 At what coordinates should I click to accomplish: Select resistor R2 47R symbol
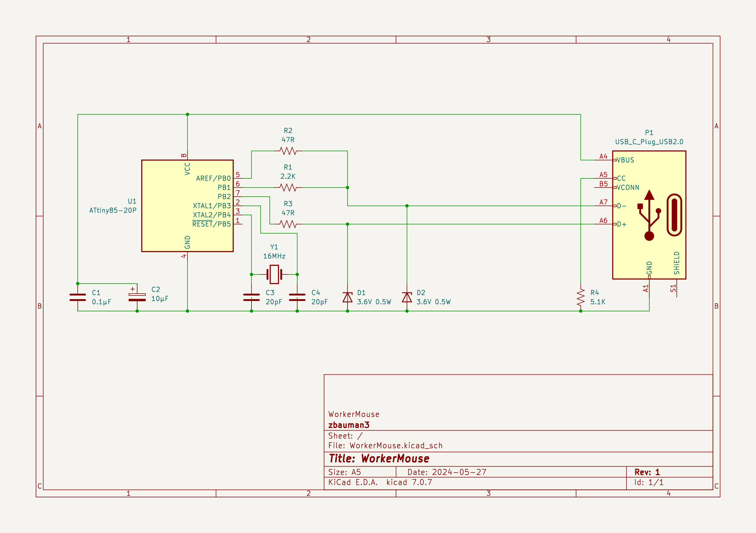pyautogui.click(x=288, y=151)
